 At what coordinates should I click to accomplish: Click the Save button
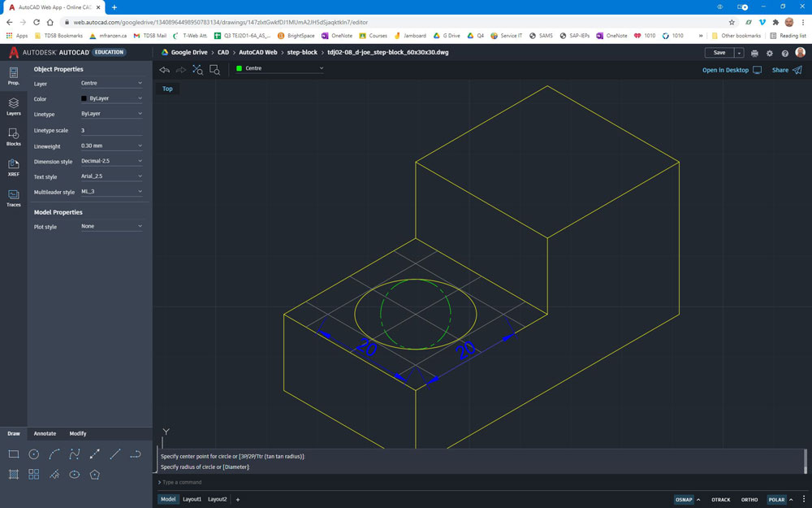(x=719, y=53)
